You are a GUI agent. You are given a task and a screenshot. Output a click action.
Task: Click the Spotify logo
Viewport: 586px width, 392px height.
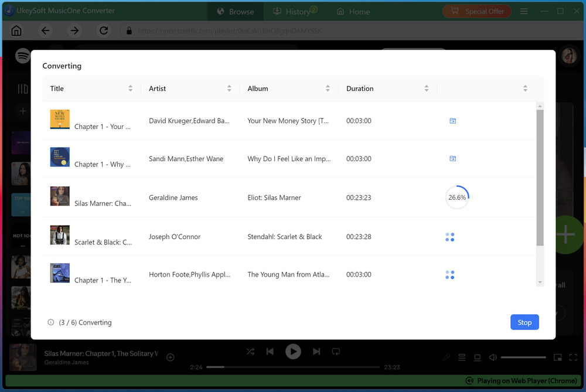coord(23,56)
